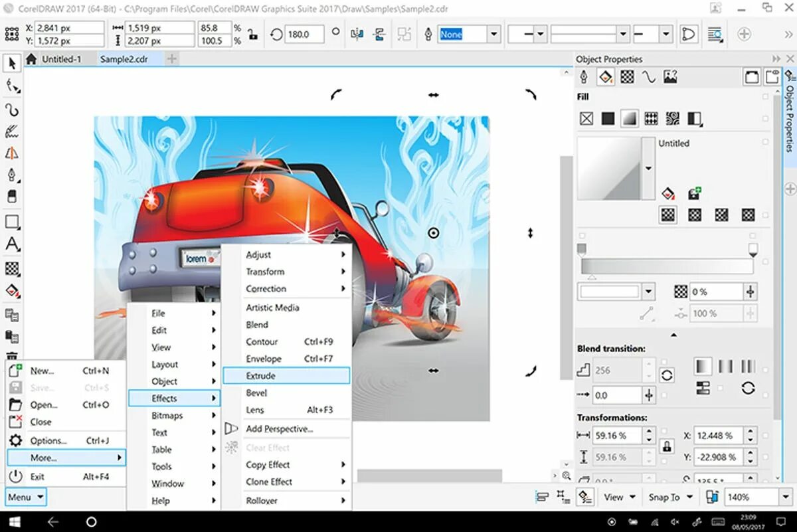Image resolution: width=797 pixels, height=532 pixels.
Task: Choose the Uniform fill solid square
Action: click(608, 119)
